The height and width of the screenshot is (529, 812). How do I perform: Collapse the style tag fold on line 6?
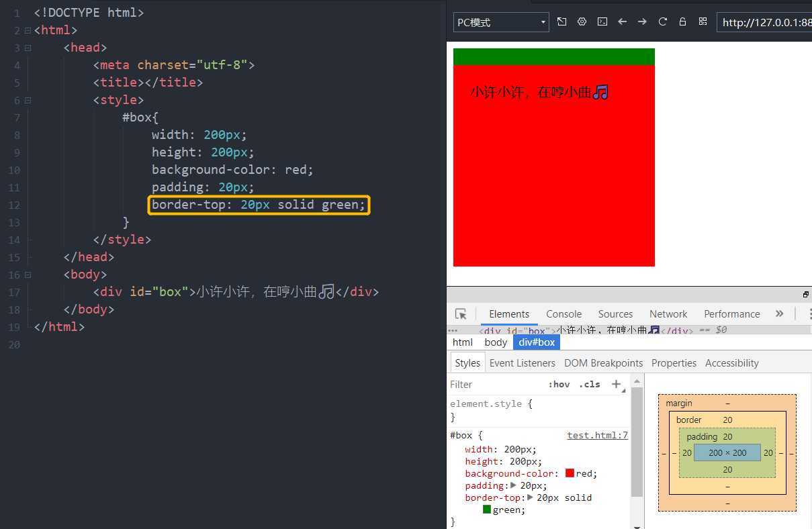point(28,100)
